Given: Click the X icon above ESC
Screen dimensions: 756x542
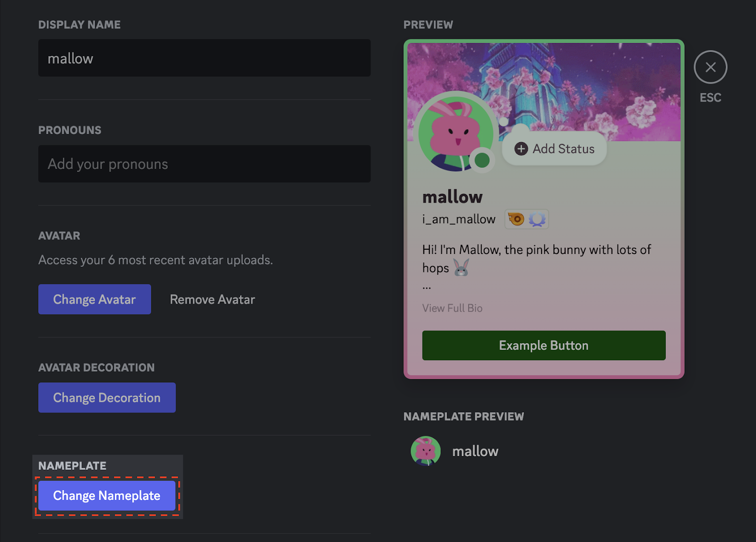Looking at the screenshot, I should coord(710,67).
